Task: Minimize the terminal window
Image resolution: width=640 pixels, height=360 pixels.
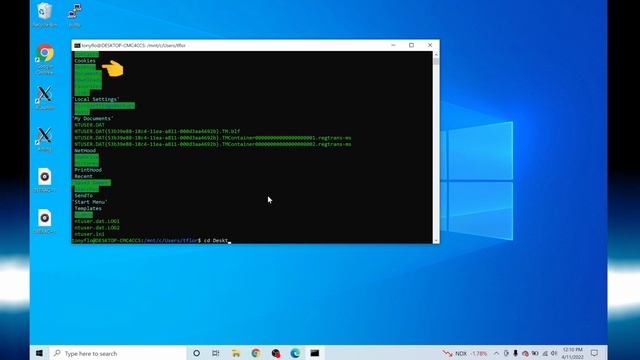Action: (393, 45)
